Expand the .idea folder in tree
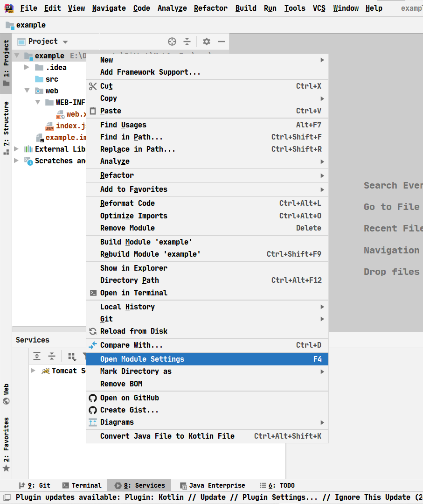Viewport: 423px width, 504px height. [x=27, y=67]
